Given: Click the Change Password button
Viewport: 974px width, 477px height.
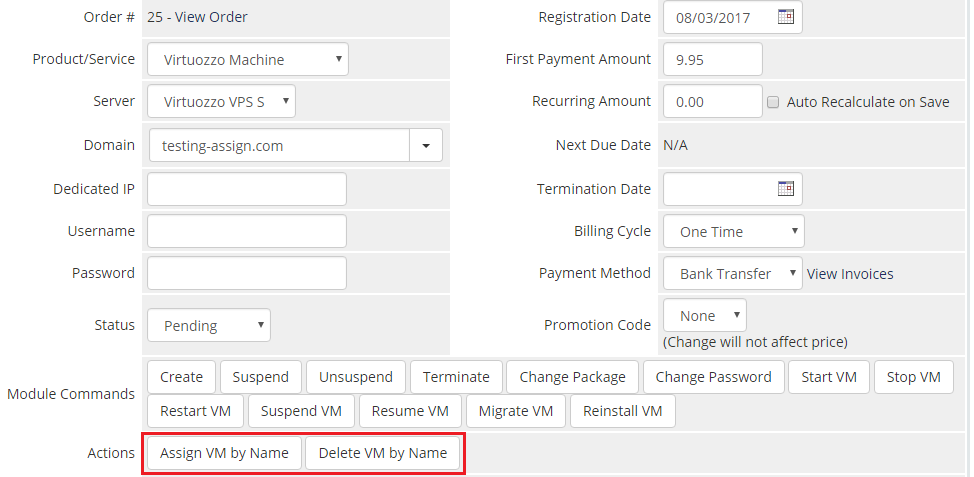Looking at the screenshot, I should (713, 377).
